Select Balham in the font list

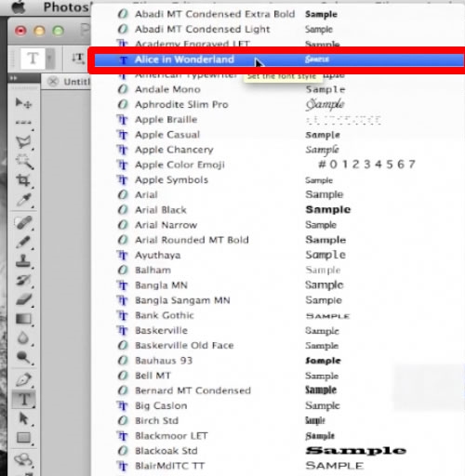point(153,271)
